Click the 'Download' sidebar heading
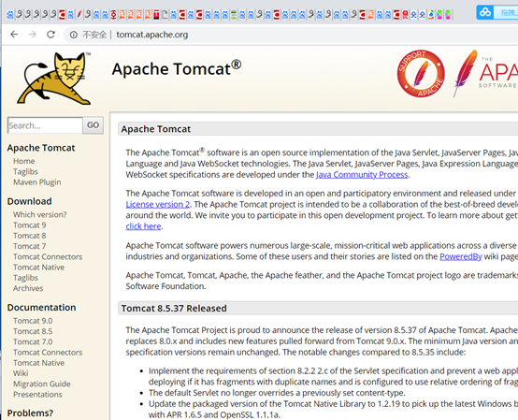The width and height of the screenshot is (518, 420). pyautogui.click(x=29, y=201)
